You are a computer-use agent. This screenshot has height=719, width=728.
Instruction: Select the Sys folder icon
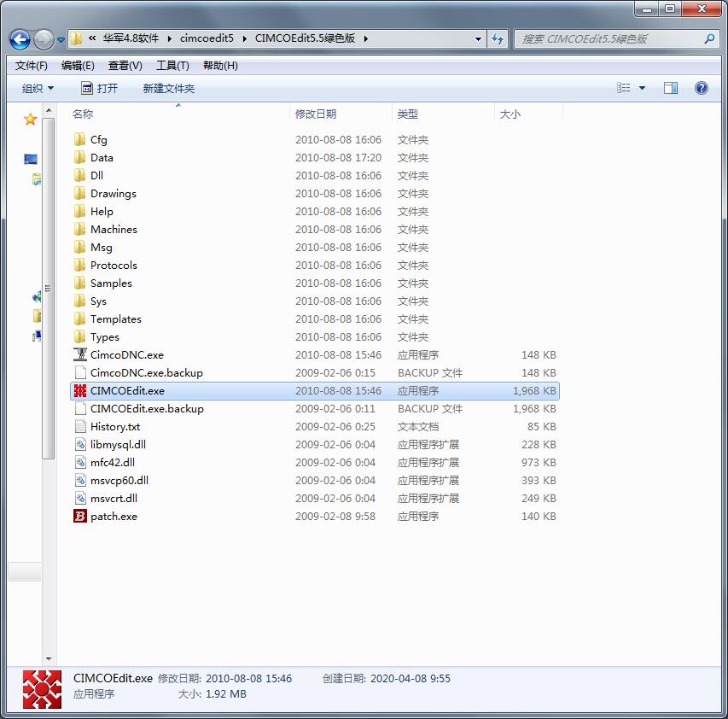pyautogui.click(x=80, y=301)
